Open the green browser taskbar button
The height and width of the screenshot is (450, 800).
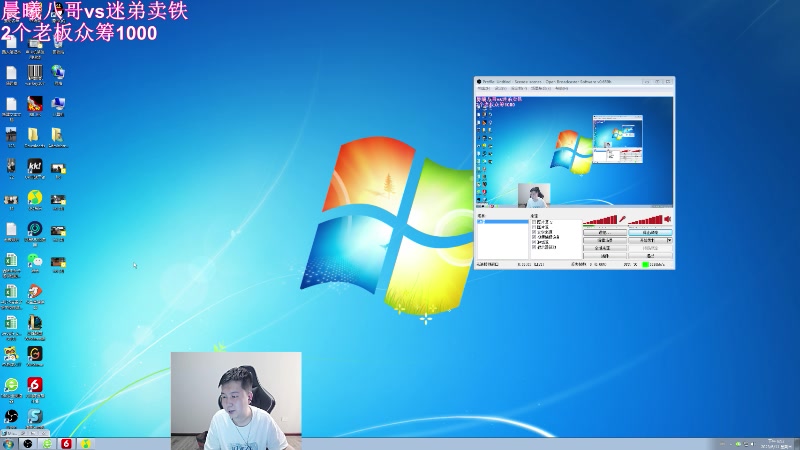point(47,444)
